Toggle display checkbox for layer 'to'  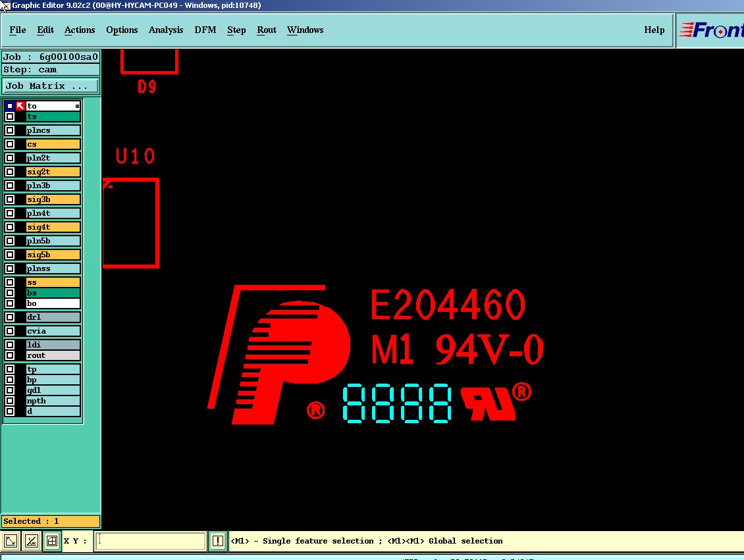pyautogui.click(x=9, y=106)
